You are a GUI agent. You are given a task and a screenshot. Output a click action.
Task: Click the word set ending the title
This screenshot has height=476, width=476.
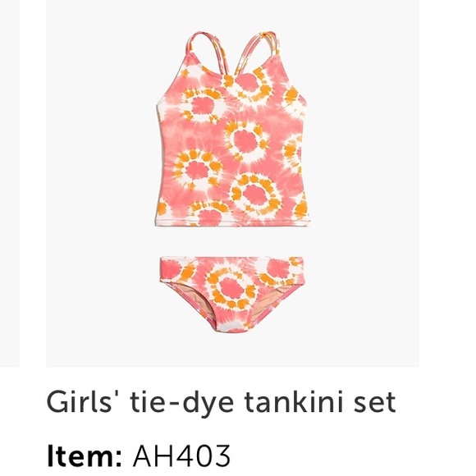[x=375, y=403]
